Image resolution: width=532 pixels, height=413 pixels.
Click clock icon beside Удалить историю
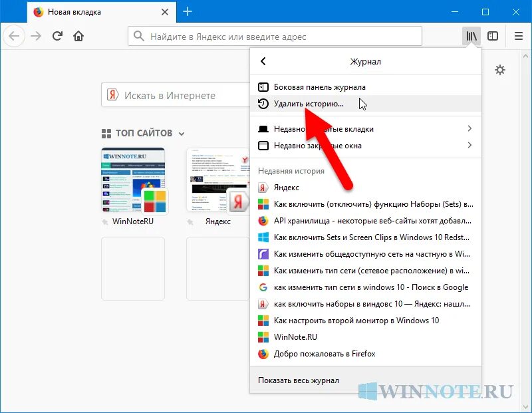(x=263, y=104)
